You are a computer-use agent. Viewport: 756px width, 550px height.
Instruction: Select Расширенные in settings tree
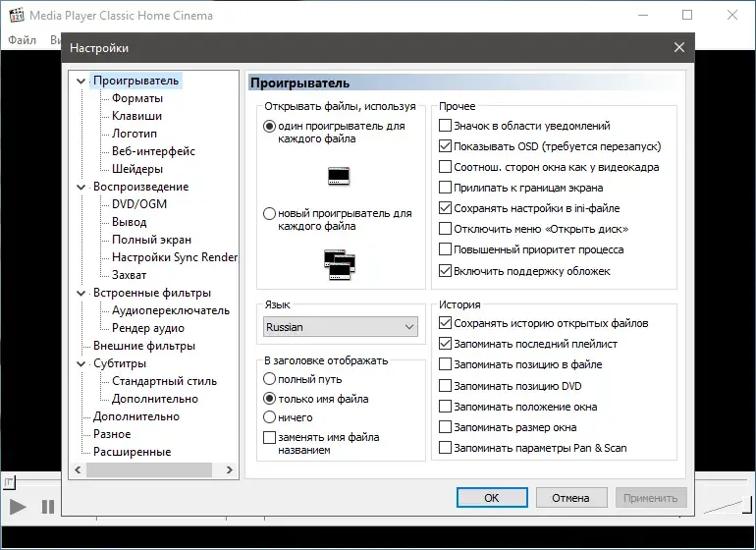pos(133,452)
